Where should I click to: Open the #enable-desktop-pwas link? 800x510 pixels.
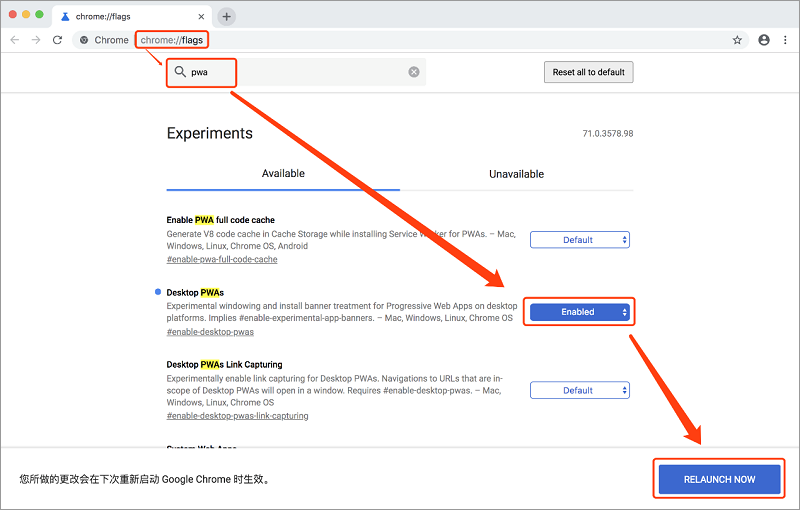point(210,332)
